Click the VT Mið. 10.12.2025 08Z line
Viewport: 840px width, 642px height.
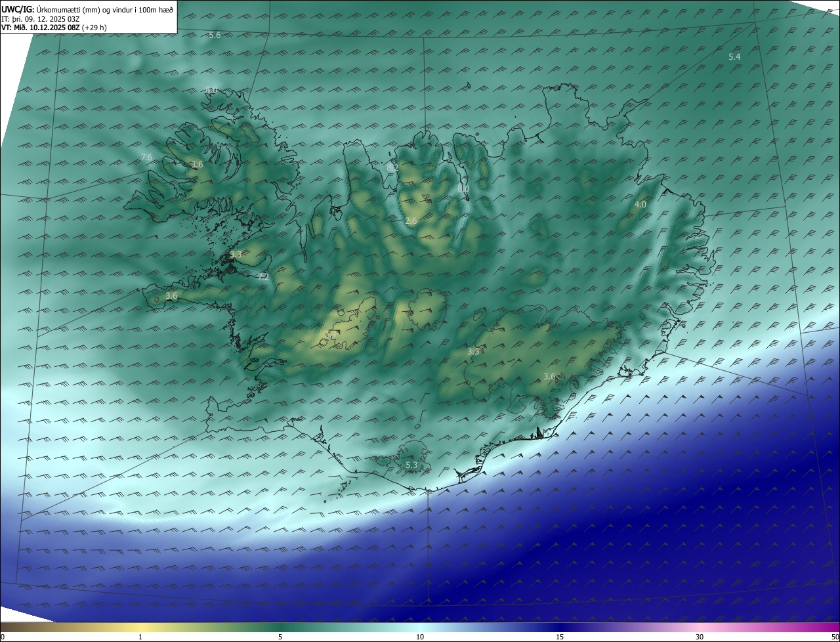point(54,28)
